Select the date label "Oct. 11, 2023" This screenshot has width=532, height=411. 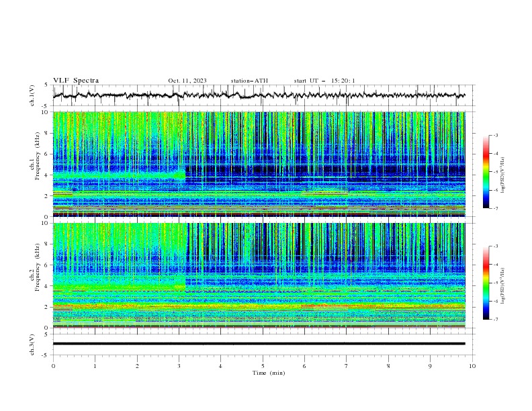click(x=187, y=81)
